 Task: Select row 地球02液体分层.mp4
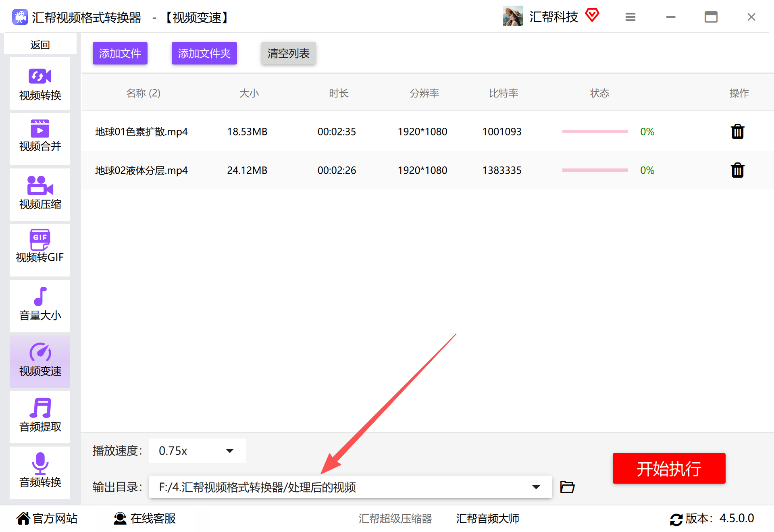pyautogui.click(x=427, y=170)
